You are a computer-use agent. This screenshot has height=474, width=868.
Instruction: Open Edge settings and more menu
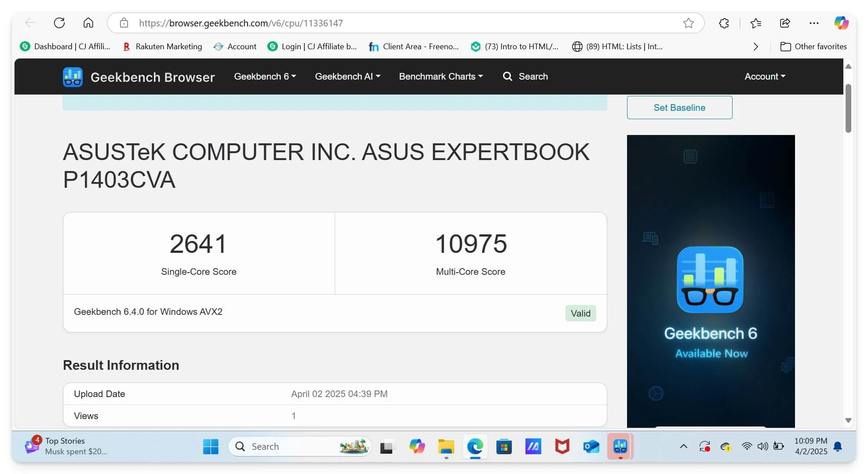click(814, 23)
